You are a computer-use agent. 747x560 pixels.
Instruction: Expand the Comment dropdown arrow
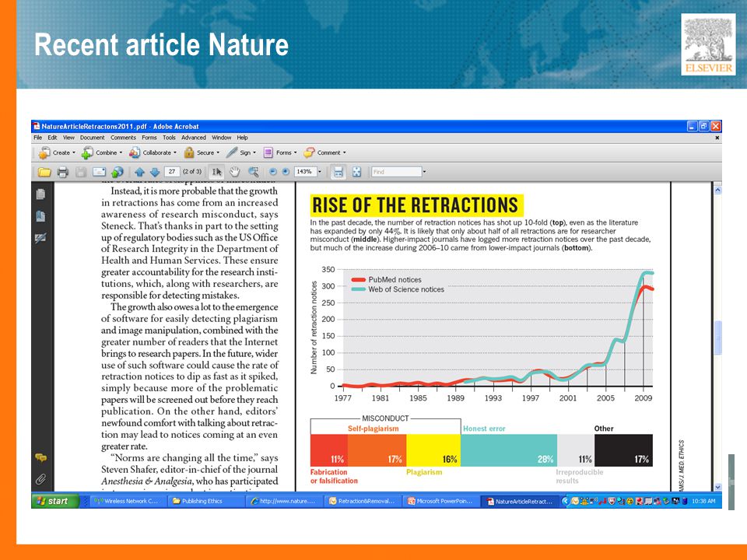345,153
